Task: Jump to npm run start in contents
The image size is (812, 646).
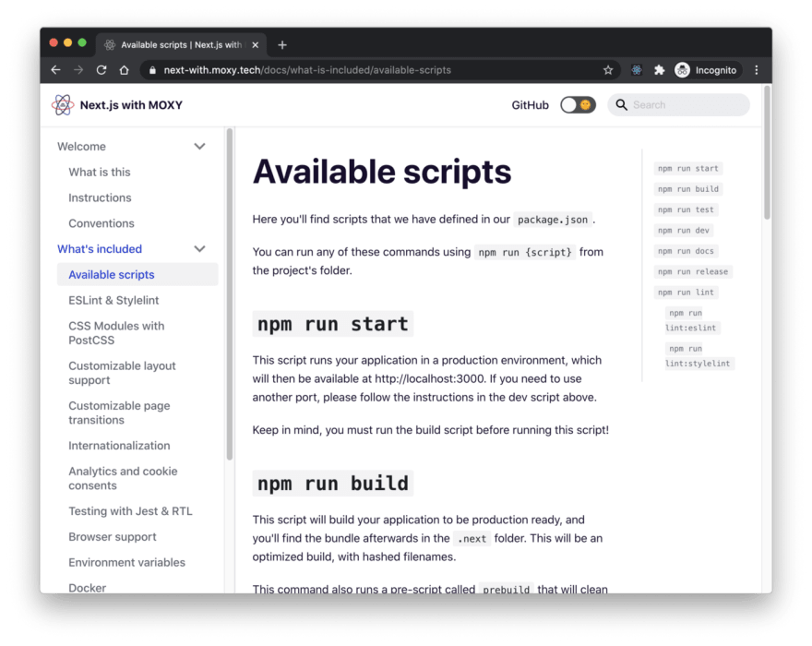Action: coord(687,168)
